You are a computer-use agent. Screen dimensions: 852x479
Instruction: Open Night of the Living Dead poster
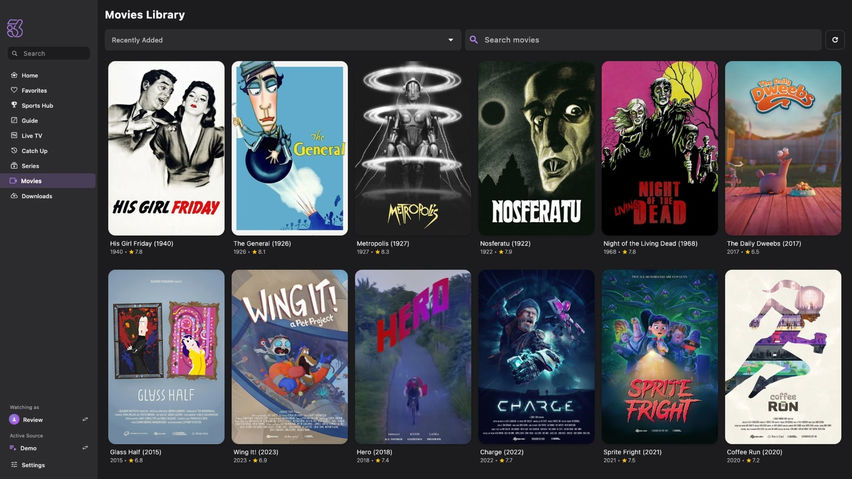click(x=660, y=148)
